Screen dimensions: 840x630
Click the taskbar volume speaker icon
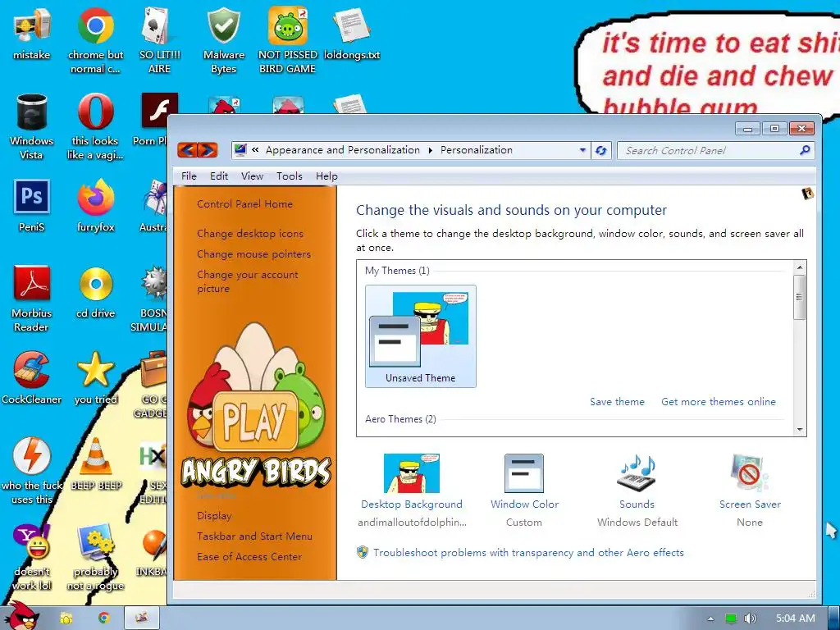click(751, 619)
